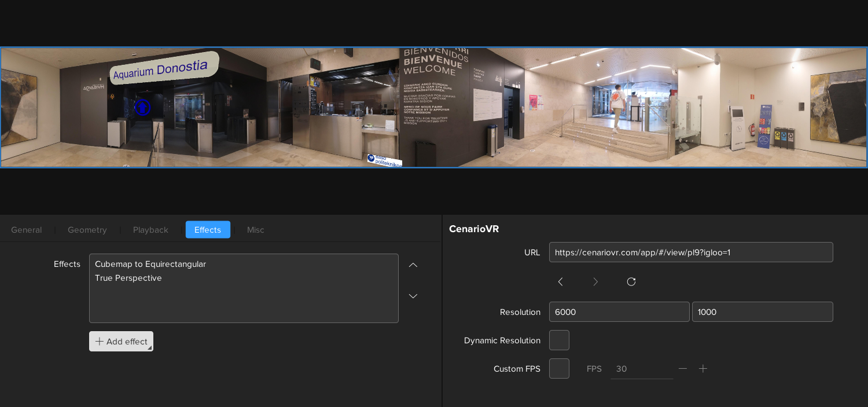Viewport: 868px width, 407px height.
Task: Click the resolution height field 1000
Action: 762,312
